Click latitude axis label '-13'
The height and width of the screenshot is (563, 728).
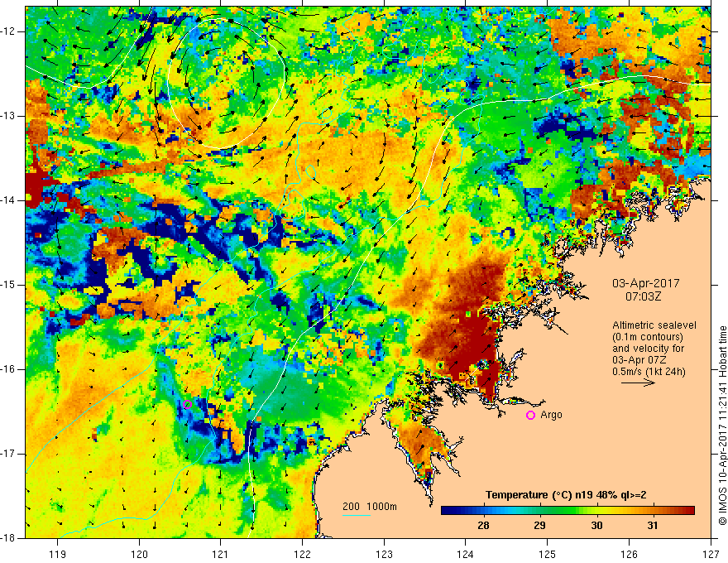(9, 116)
